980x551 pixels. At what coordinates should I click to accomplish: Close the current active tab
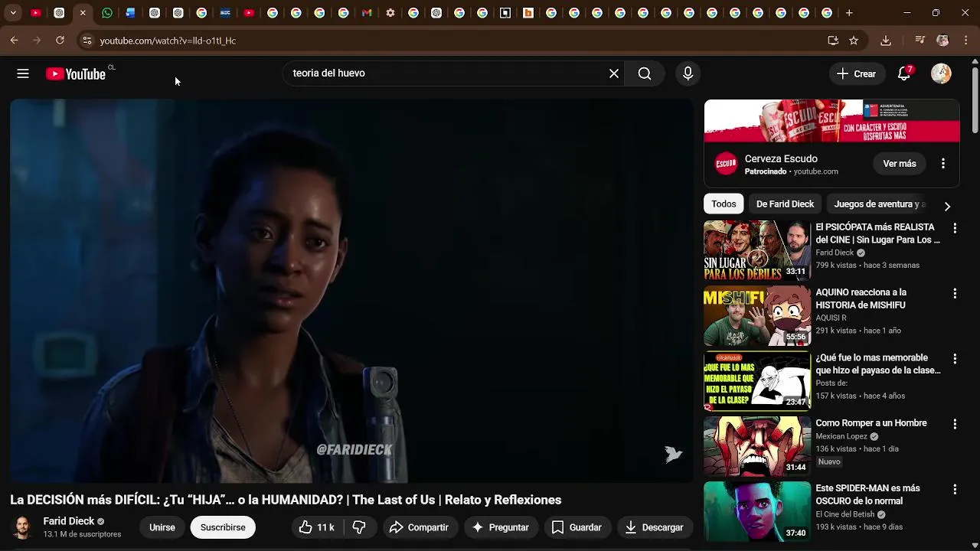pos(83,13)
